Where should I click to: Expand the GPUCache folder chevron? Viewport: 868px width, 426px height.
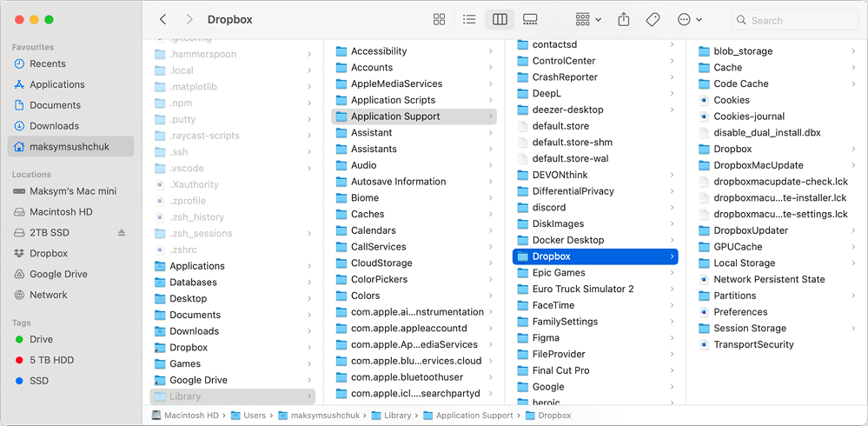pyautogui.click(x=853, y=247)
